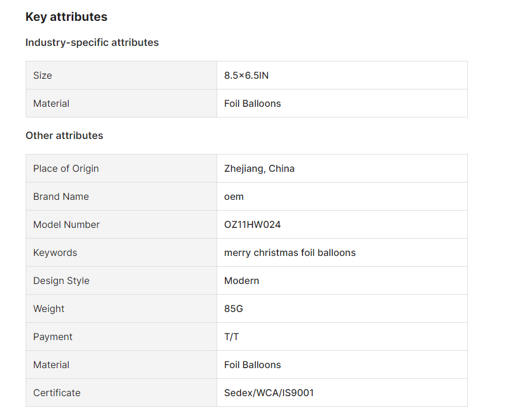
Task: Click the Modern design style value
Action: 242,280
